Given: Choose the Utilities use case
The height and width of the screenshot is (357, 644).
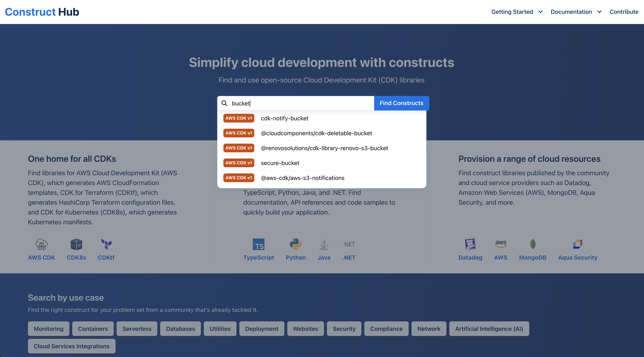Looking at the screenshot, I should click(220, 328).
